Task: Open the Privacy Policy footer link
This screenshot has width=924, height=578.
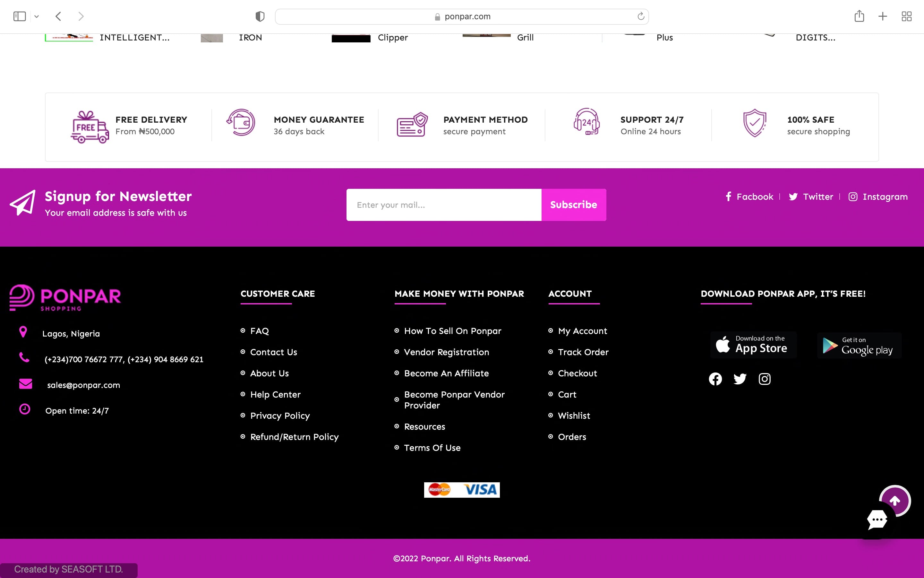Action: click(280, 416)
